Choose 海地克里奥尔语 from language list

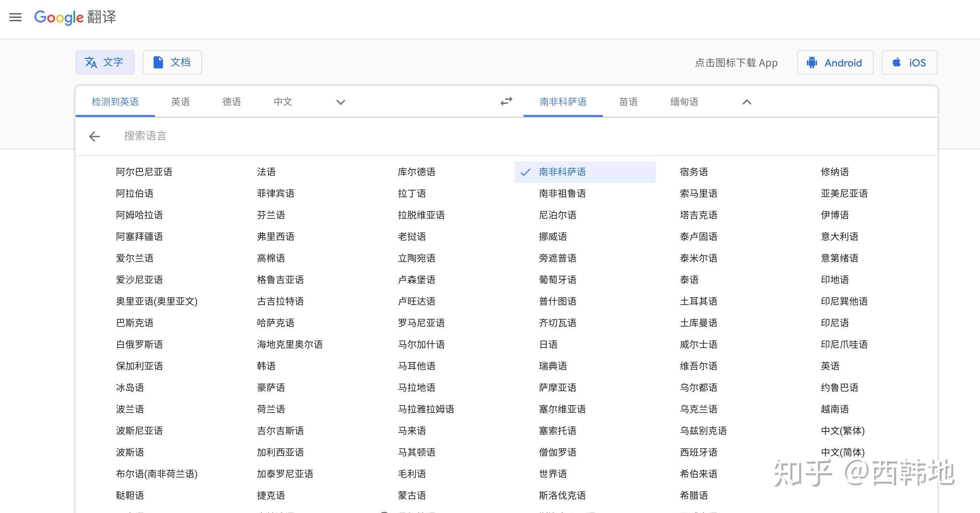(290, 345)
